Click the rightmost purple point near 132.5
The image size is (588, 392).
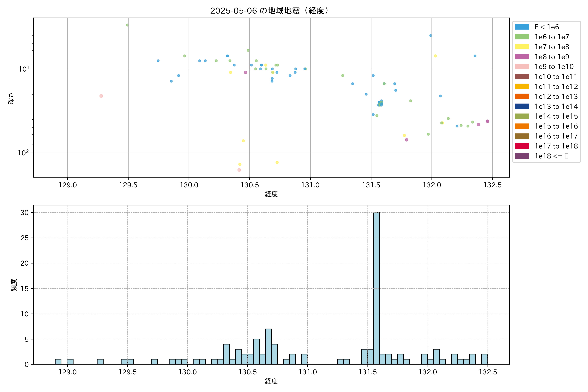pyautogui.click(x=488, y=121)
